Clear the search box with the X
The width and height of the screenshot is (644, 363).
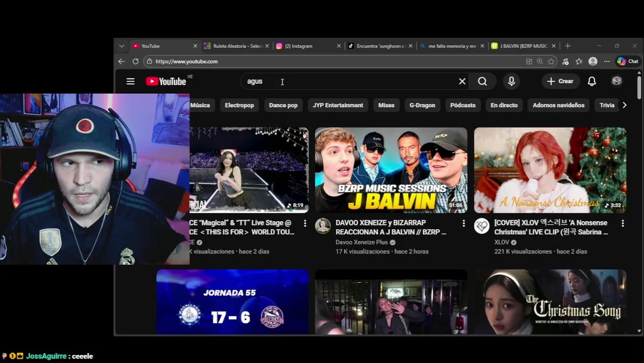pyautogui.click(x=462, y=81)
